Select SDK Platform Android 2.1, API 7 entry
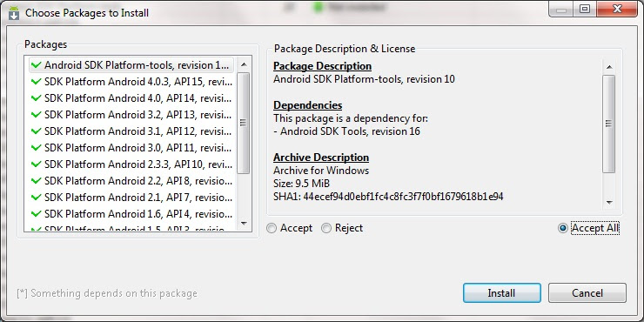Viewport: 644px width, 322px height. tap(131, 198)
